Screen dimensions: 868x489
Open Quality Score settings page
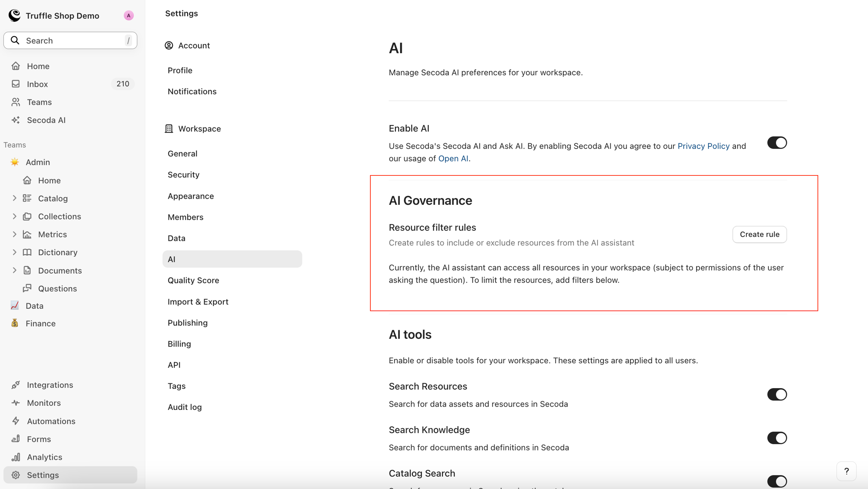click(x=193, y=280)
